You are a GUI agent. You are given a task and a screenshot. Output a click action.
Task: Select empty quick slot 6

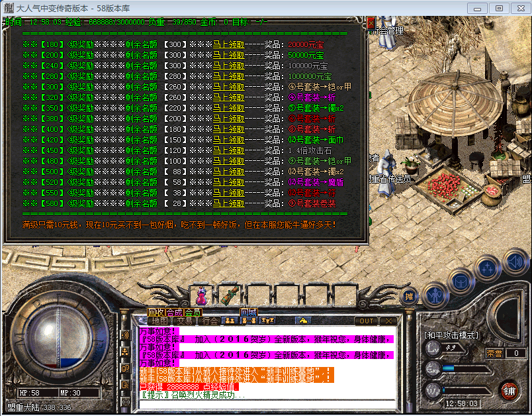[x=343, y=295]
